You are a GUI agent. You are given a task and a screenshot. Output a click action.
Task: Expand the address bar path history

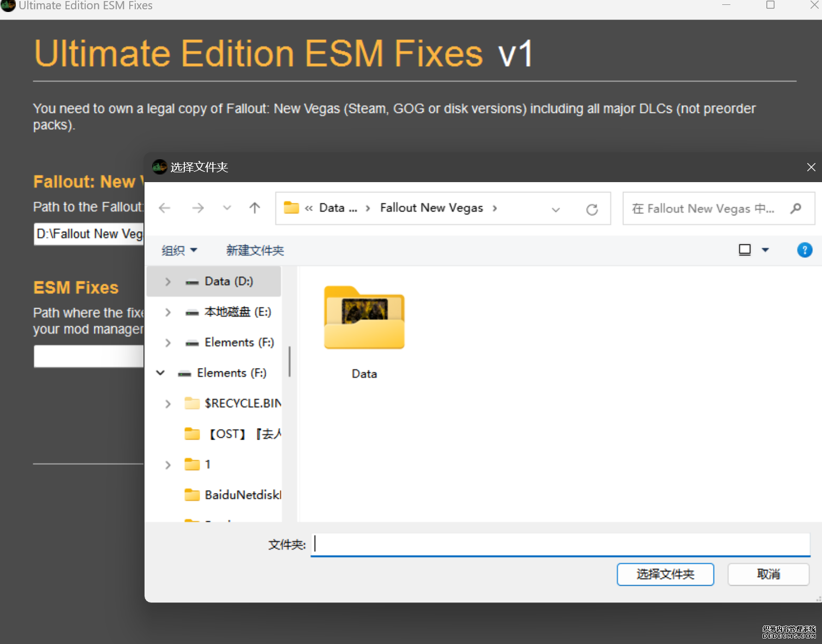point(555,209)
